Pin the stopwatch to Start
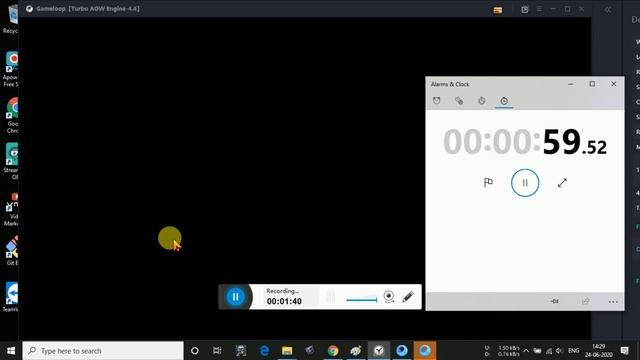The width and height of the screenshot is (640, 360). pyautogui.click(x=554, y=301)
